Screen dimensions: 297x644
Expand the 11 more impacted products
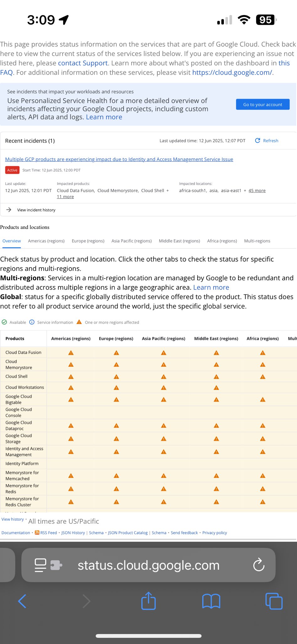(x=65, y=197)
